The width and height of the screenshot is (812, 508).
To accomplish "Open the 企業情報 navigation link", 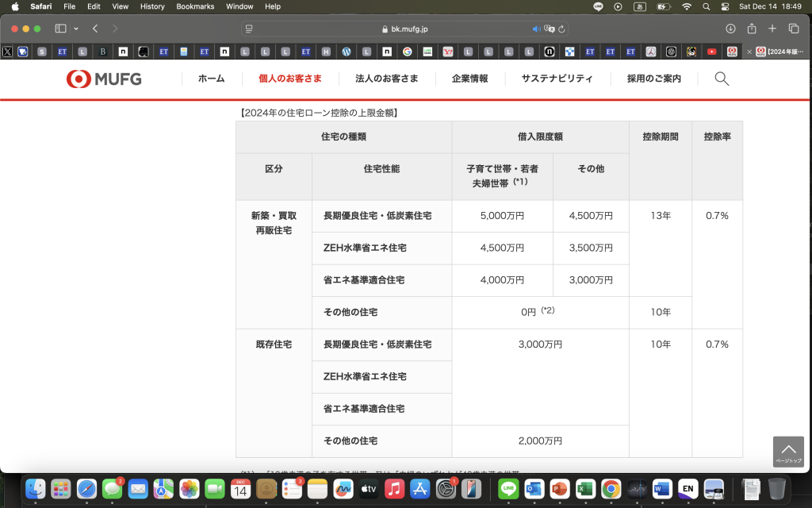I will tap(469, 79).
